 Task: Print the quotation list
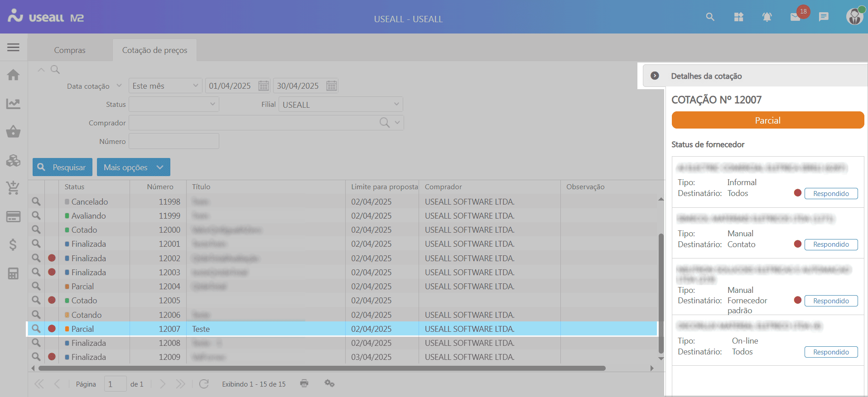tap(304, 383)
